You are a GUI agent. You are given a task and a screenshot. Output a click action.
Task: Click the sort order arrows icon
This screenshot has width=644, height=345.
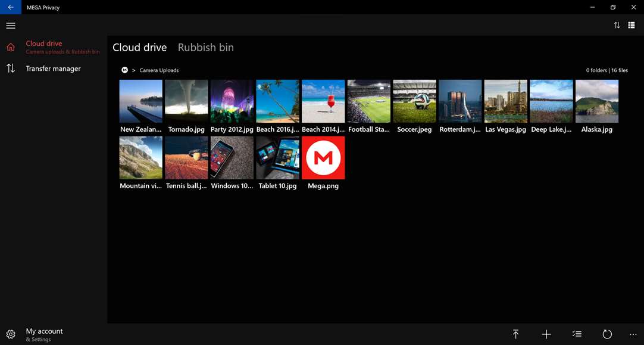pyautogui.click(x=617, y=26)
